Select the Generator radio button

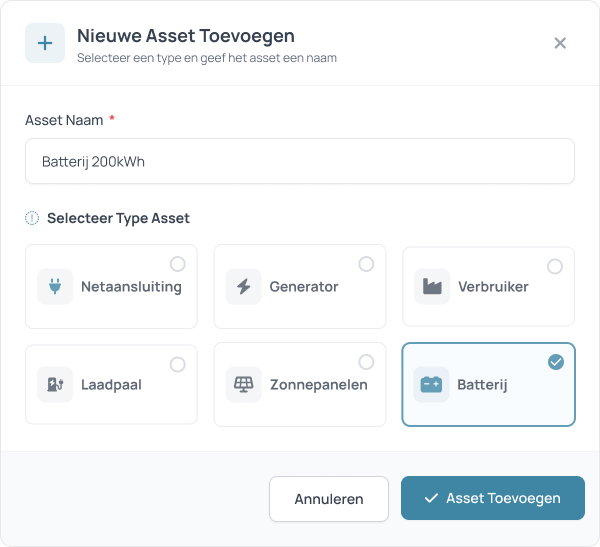coord(366,264)
